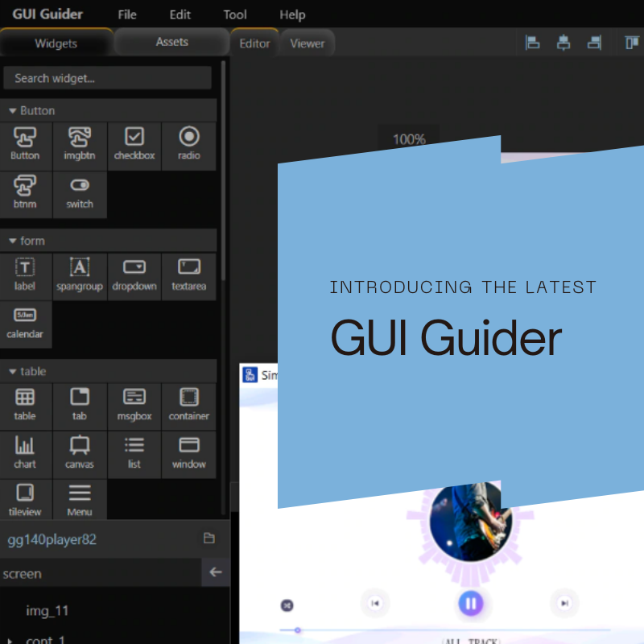
Task: Open the Help menu
Action: click(292, 14)
